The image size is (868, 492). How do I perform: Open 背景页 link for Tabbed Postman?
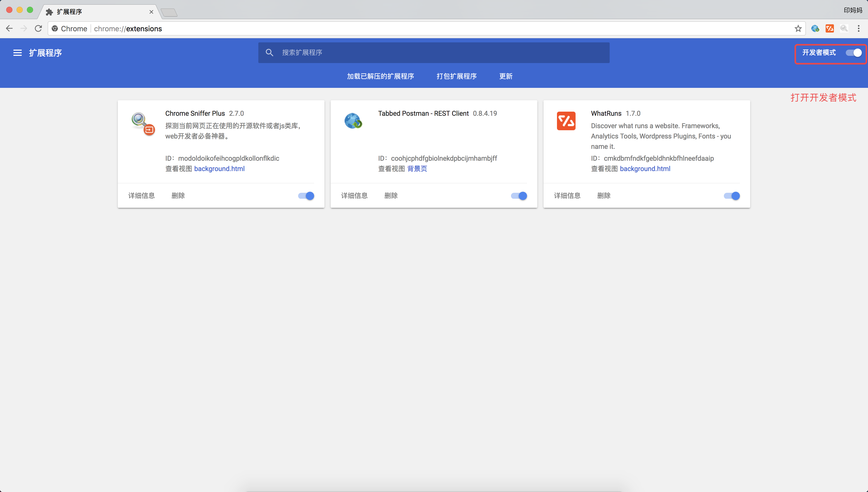pyautogui.click(x=417, y=169)
